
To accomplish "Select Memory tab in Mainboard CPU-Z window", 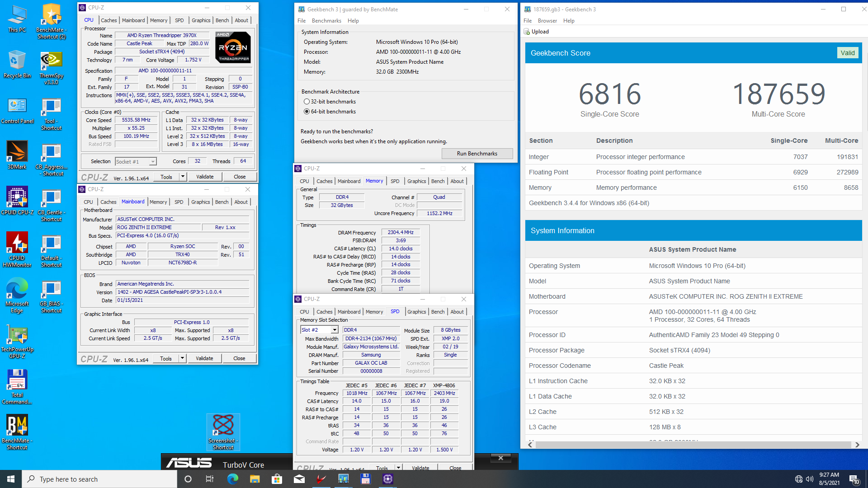I will [x=158, y=202].
